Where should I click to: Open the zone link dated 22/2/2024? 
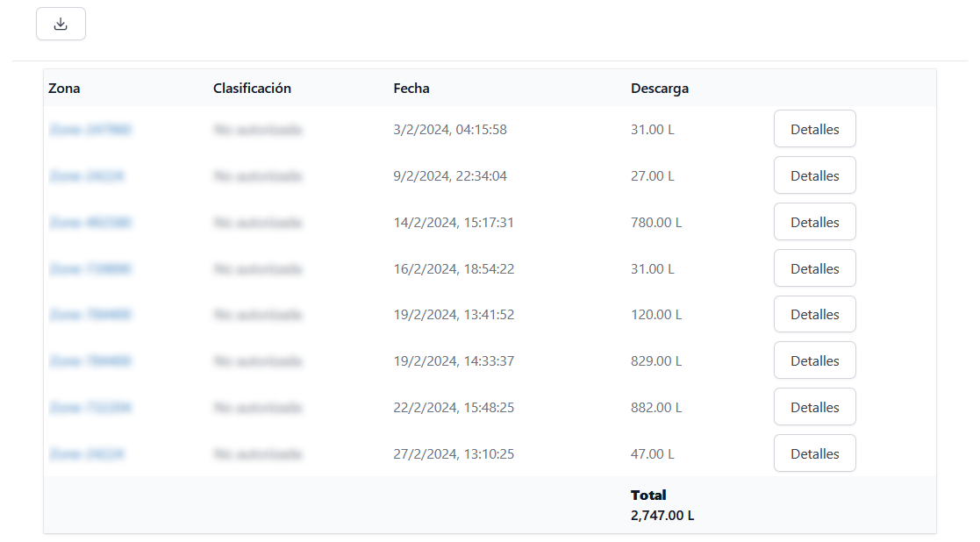click(90, 408)
